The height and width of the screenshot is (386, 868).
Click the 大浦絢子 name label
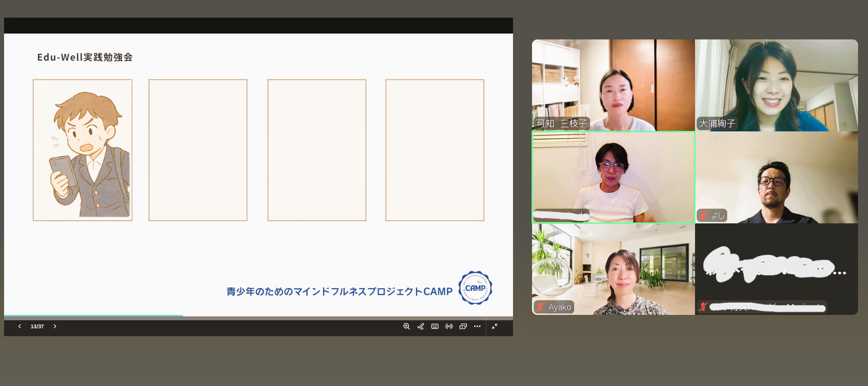pos(717,123)
